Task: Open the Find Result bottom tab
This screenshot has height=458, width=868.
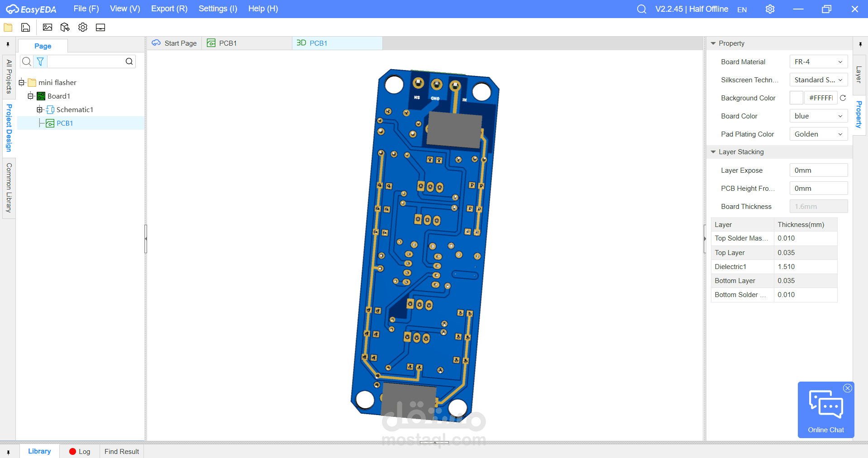Action: tap(122, 452)
